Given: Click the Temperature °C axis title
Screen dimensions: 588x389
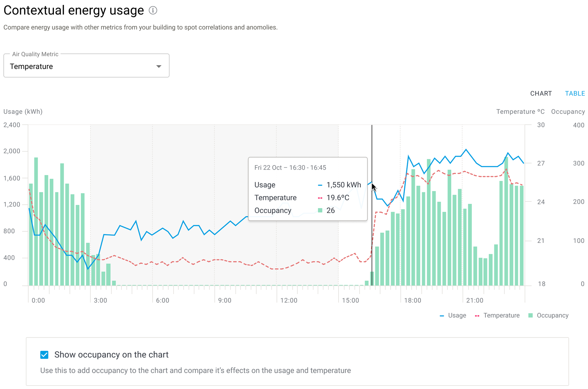Looking at the screenshot, I should click(520, 111).
